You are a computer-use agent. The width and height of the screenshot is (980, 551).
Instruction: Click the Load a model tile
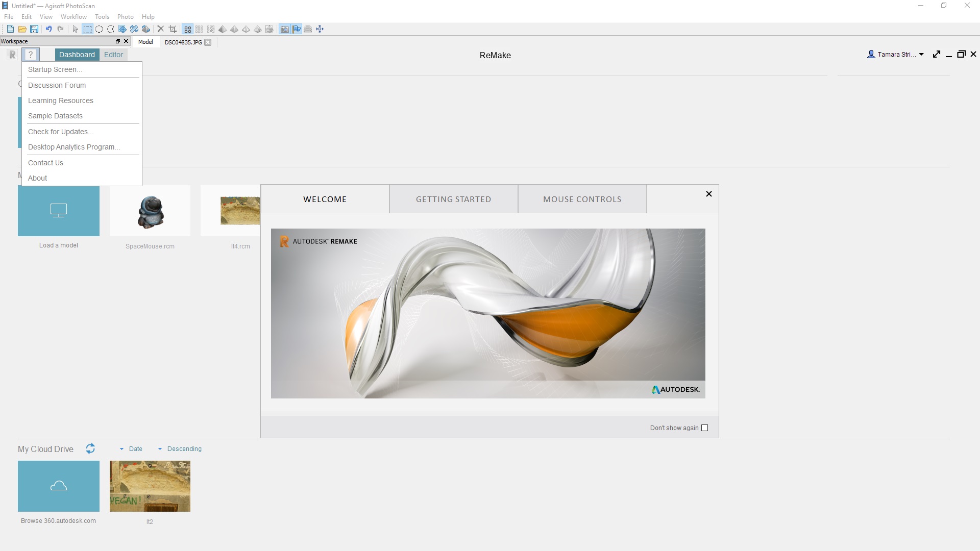point(59,211)
